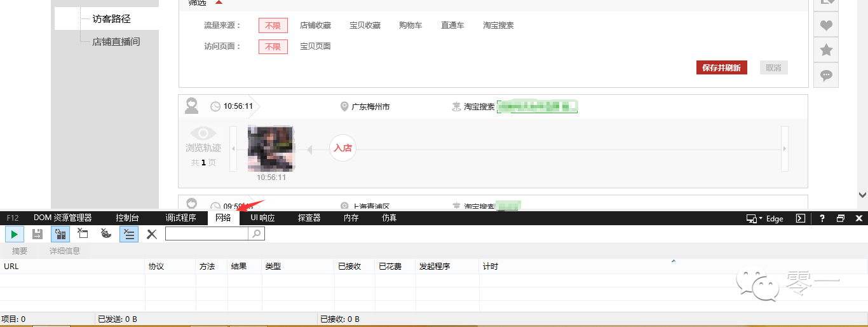Toggle always refresh from server icon
The image size is (868, 327).
pos(60,234)
